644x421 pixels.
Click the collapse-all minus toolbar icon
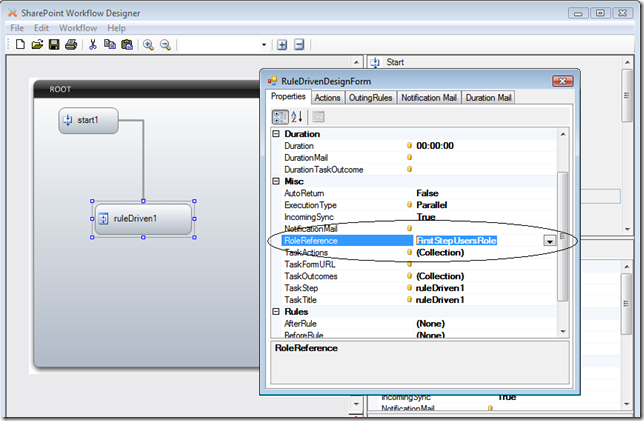pos(299,44)
